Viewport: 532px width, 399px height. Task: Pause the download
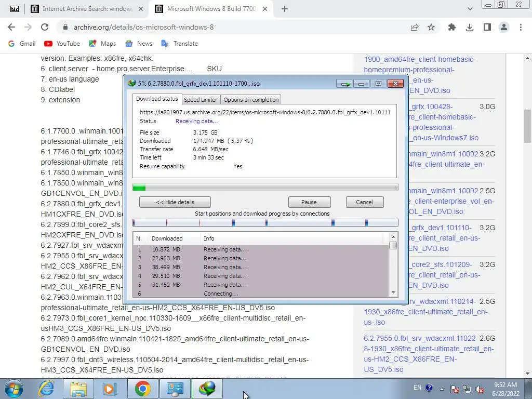pos(309,202)
